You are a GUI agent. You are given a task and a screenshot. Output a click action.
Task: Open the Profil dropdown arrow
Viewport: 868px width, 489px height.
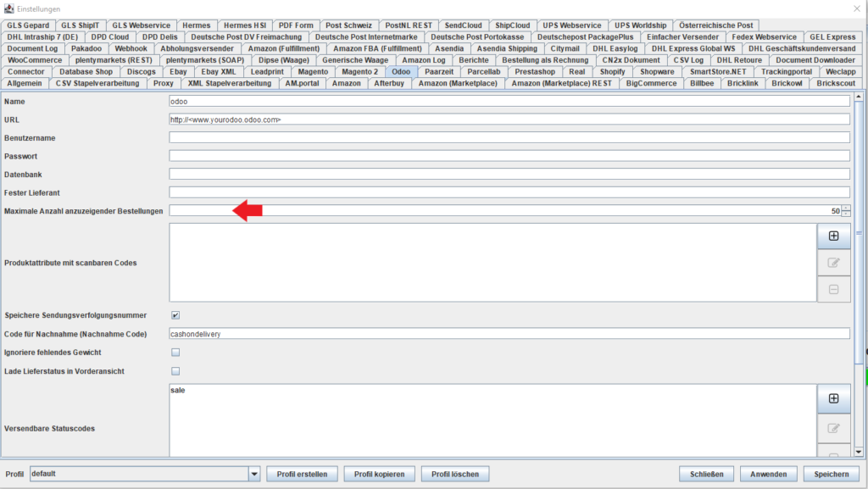[254, 474]
